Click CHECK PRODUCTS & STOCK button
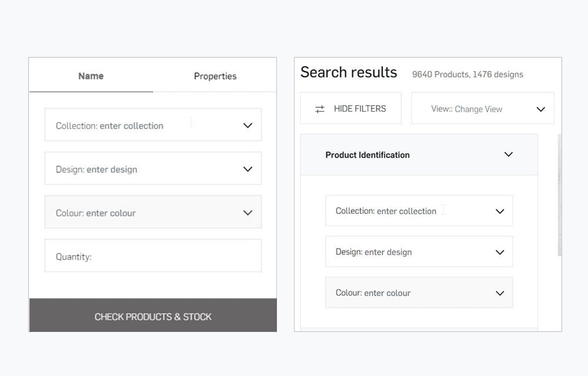This screenshot has height=376, width=588. [153, 315]
